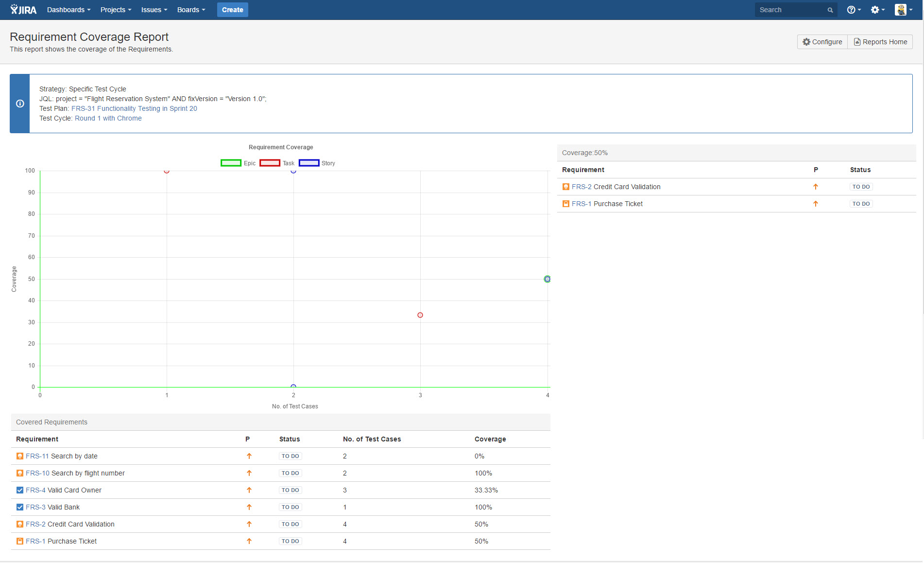The height and width of the screenshot is (563, 924).
Task: Open the user profile avatar menu
Action: 903,10
